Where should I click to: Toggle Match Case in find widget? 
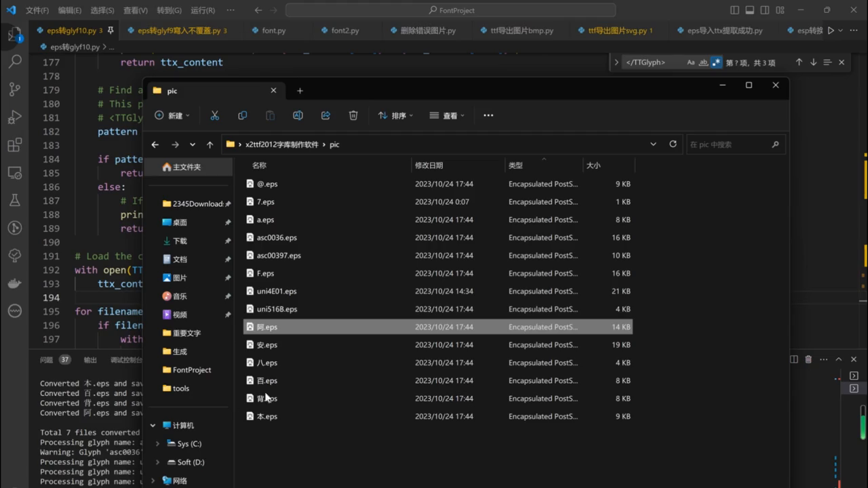pos(690,62)
